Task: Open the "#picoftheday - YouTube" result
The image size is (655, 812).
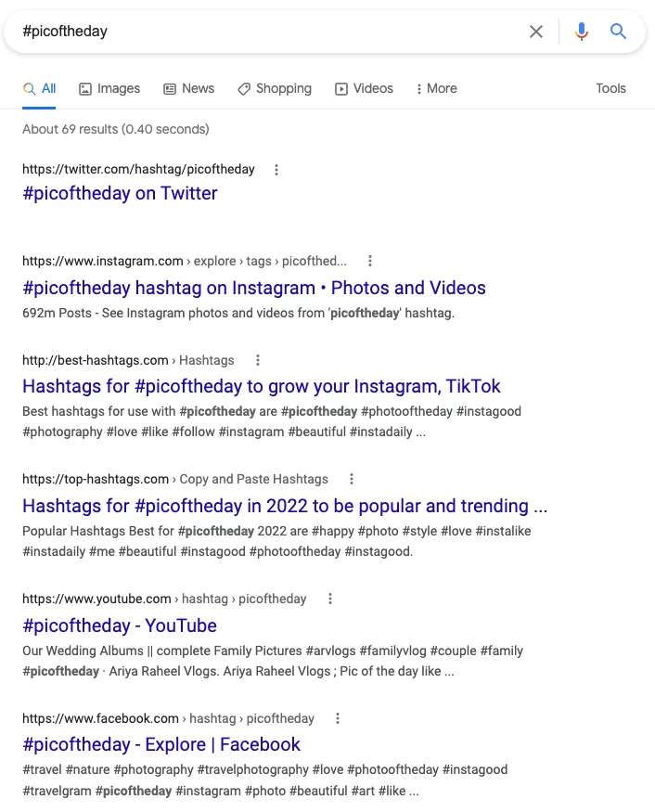Action: 119,625
